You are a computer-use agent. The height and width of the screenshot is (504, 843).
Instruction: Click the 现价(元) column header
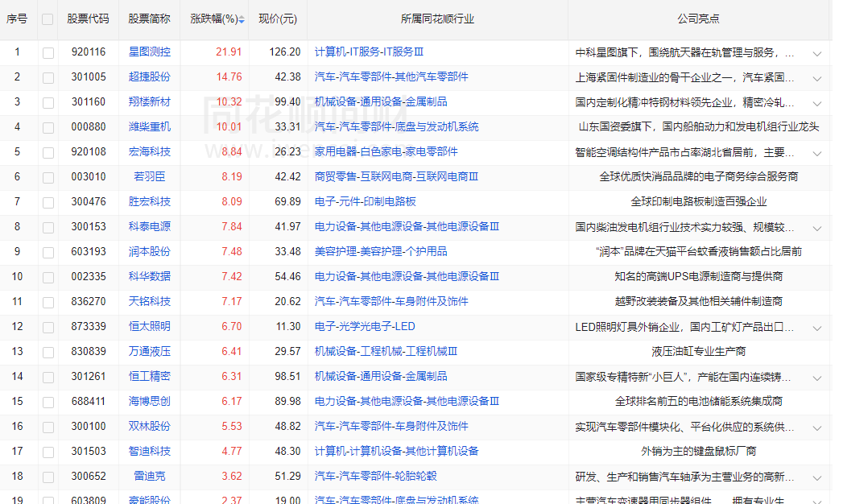point(278,19)
